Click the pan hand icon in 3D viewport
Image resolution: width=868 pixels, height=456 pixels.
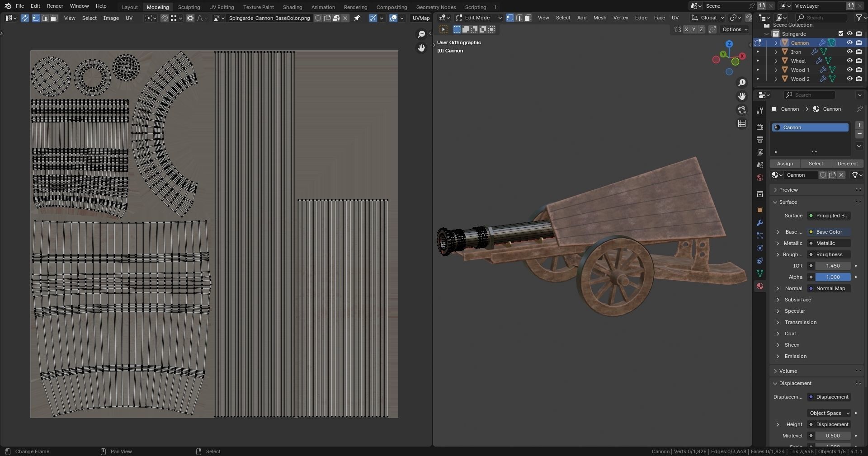pos(742,96)
